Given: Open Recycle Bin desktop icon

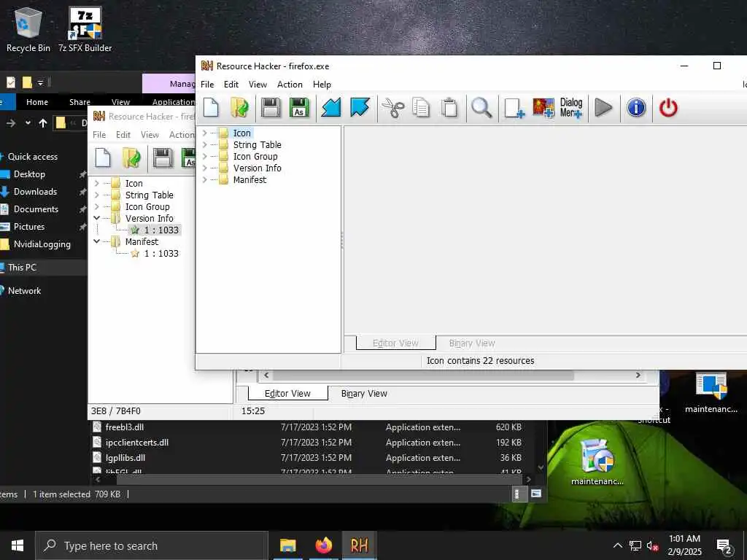Looking at the screenshot, I should coord(28,29).
